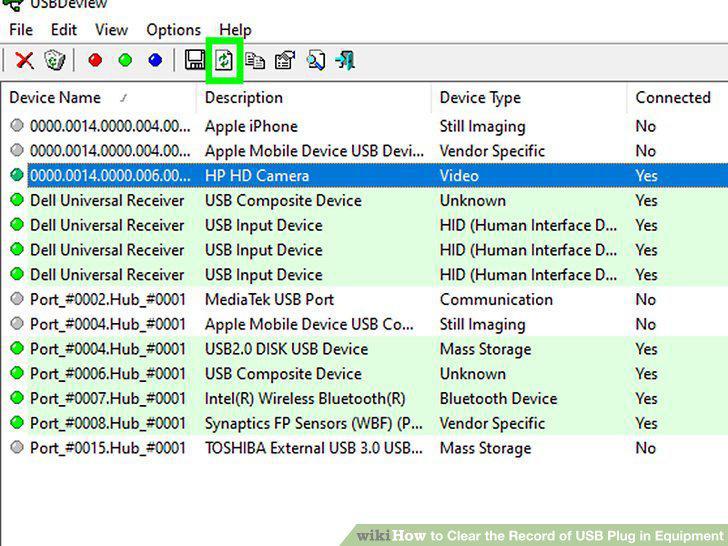The image size is (728, 546).
Task: Click the Yes value in HP HD Camera row
Action: 646,176
